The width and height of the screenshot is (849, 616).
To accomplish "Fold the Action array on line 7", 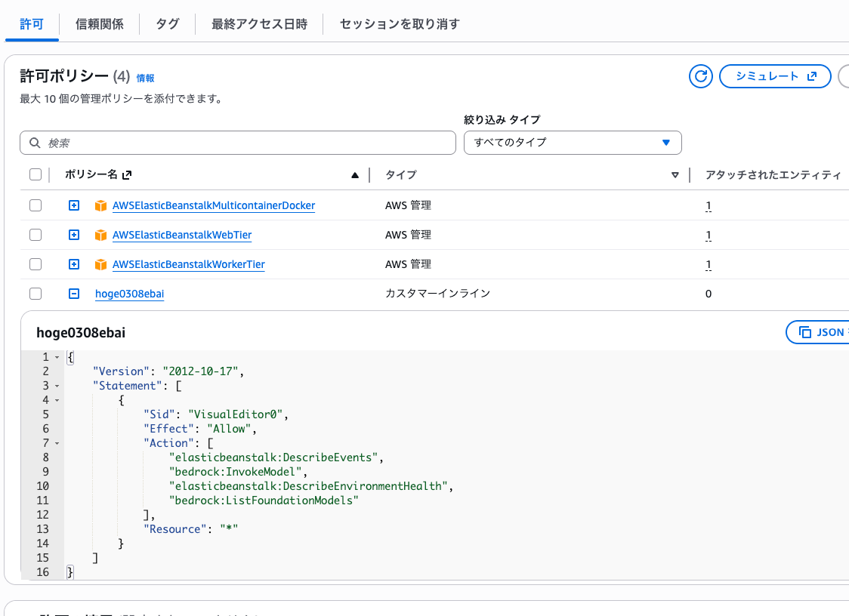I will pyautogui.click(x=57, y=443).
